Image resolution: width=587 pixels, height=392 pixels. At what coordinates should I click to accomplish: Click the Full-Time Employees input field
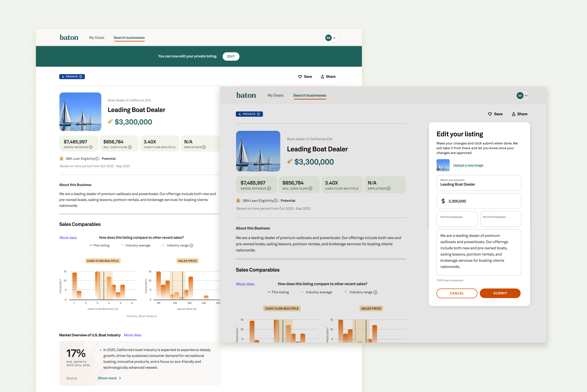(457, 220)
